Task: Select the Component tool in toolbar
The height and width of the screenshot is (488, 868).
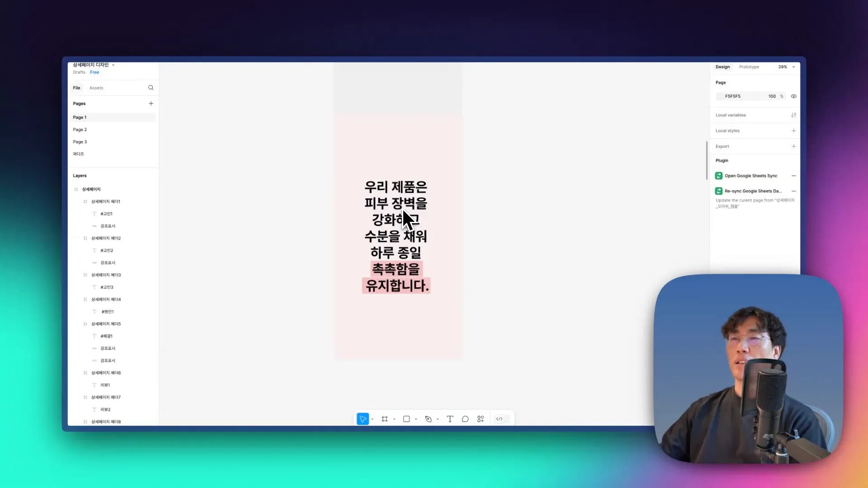Action: [481, 419]
